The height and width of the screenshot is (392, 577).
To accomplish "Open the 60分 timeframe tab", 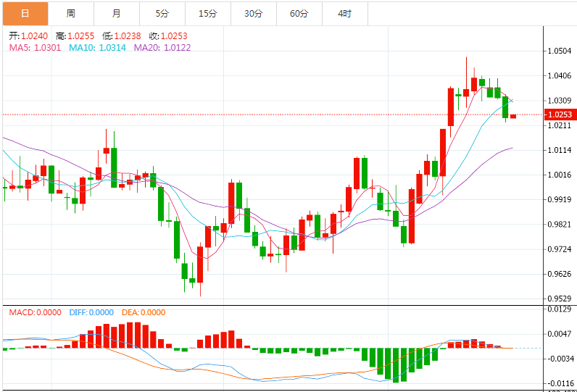I will click(299, 14).
